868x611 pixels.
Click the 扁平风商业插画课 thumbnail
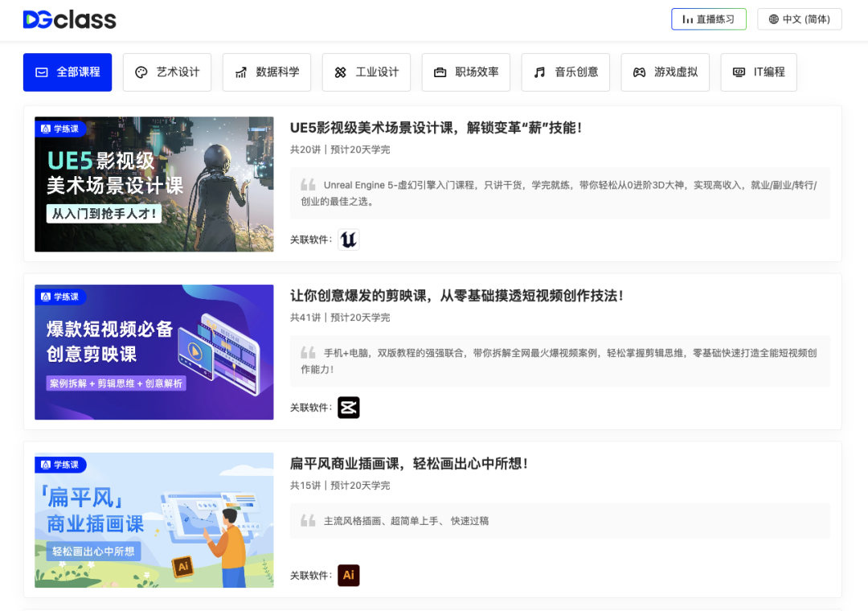pos(154,520)
